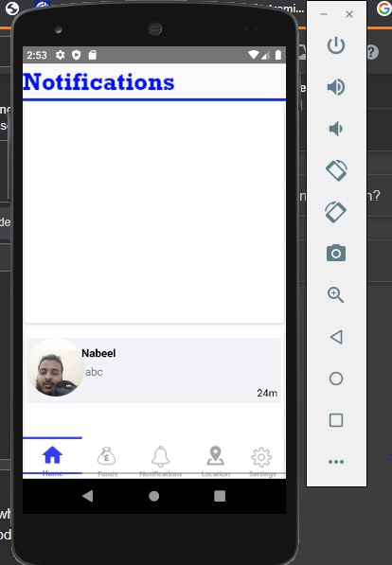Click emulator toolbar home circle
This screenshot has width=392, height=565.
pos(336,379)
